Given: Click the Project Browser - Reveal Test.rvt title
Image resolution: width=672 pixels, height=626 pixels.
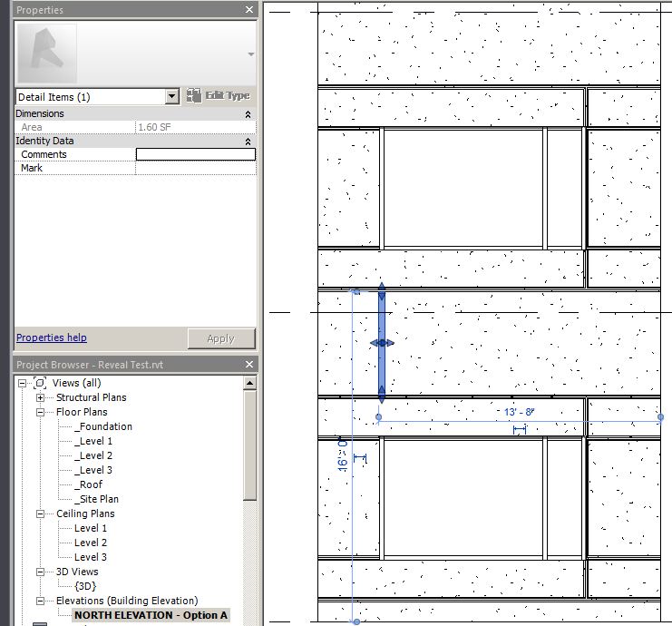Looking at the screenshot, I should (x=90, y=365).
